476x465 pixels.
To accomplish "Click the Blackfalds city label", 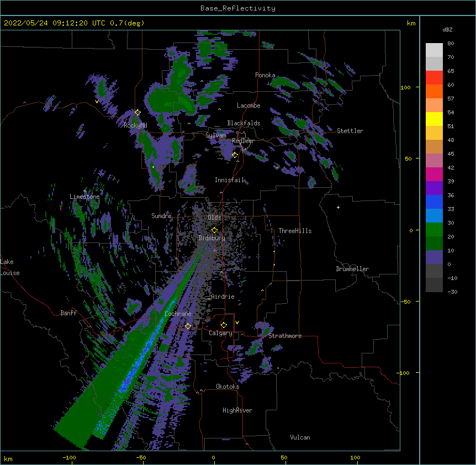I will click(x=244, y=123).
